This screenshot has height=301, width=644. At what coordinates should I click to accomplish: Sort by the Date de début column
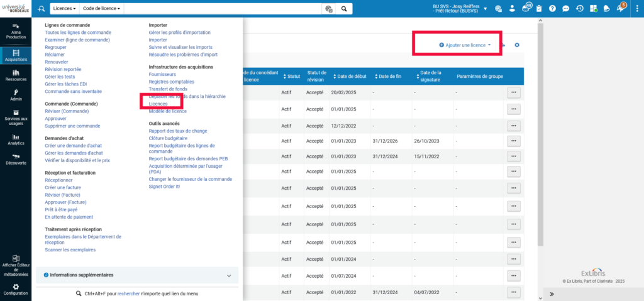pyautogui.click(x=350, y=77)
